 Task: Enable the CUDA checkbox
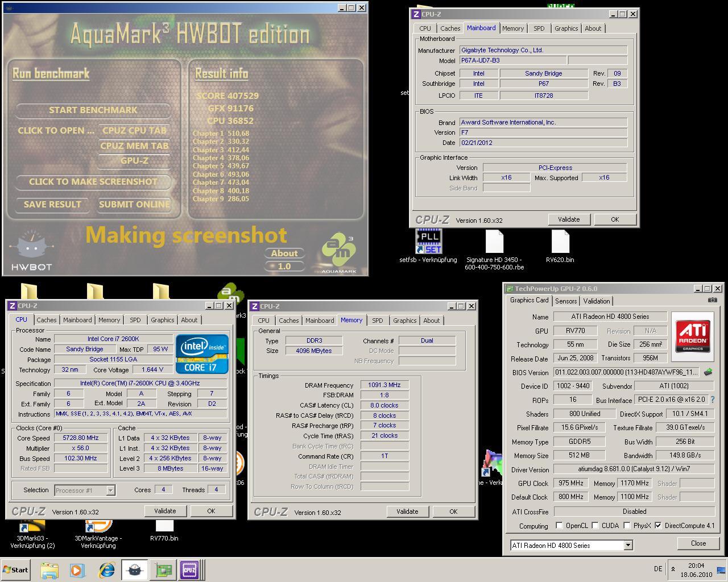(595, 526)
